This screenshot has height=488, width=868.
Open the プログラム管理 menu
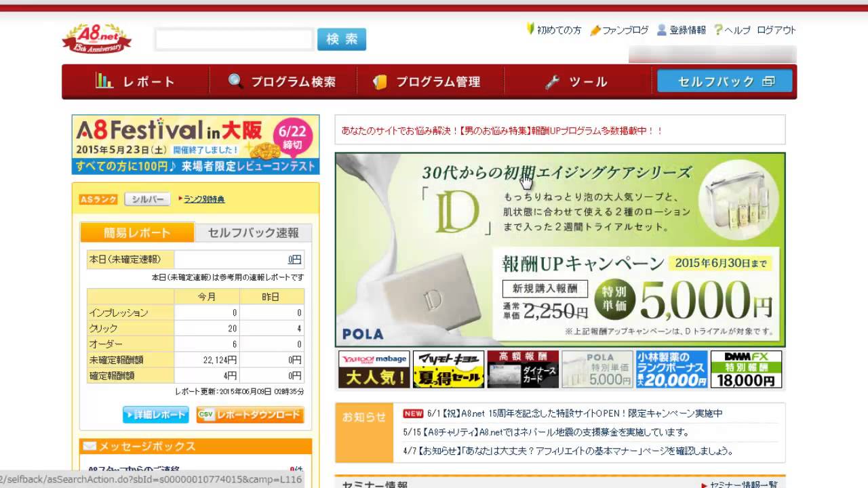pyautogui.click(x=430, y=81)
